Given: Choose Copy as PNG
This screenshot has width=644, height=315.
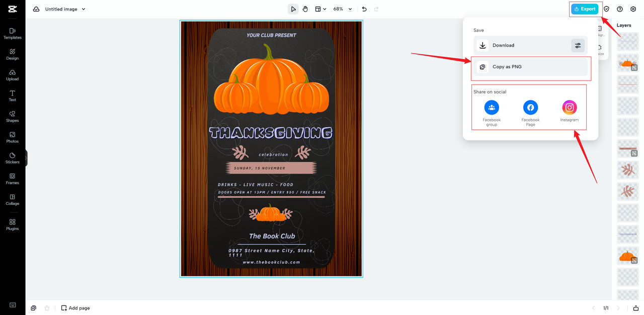Looking at the screenshot, I should tap(530, 67).
